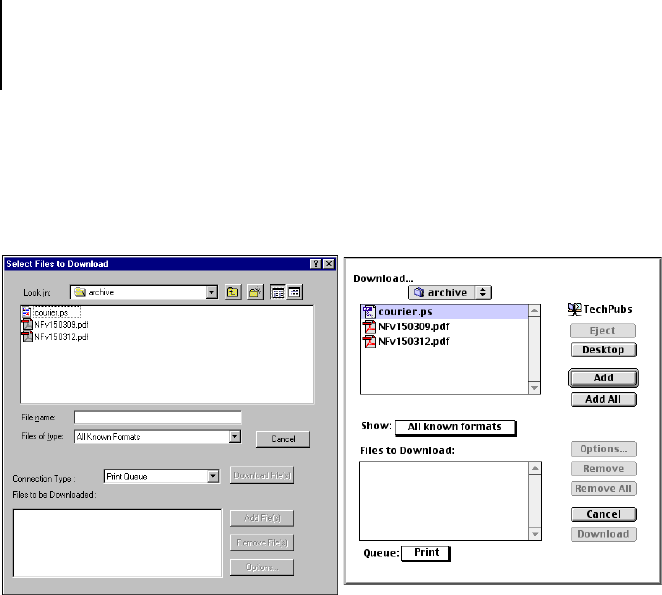The width and height of the screenshot is (662, 595).
Task: Click the Up One Level folder icon
Action: coord(232,293)
